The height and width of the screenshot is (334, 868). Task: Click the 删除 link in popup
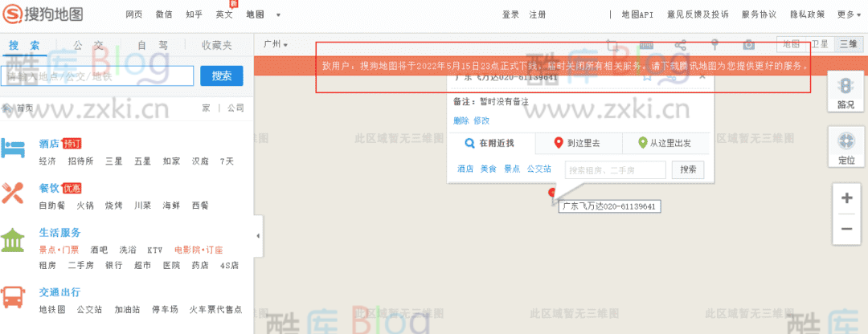pos(461,120)
